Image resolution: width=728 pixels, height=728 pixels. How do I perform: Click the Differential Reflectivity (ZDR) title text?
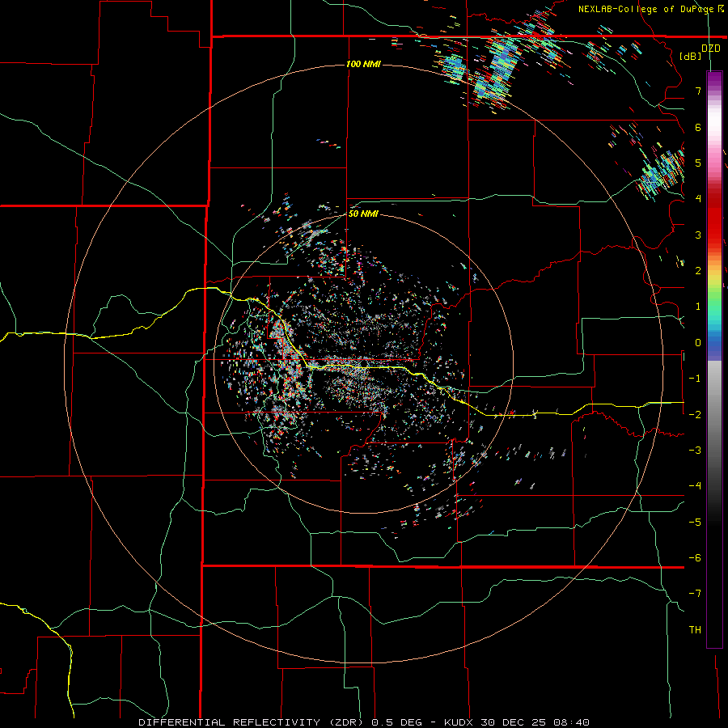tap(253, 722)
